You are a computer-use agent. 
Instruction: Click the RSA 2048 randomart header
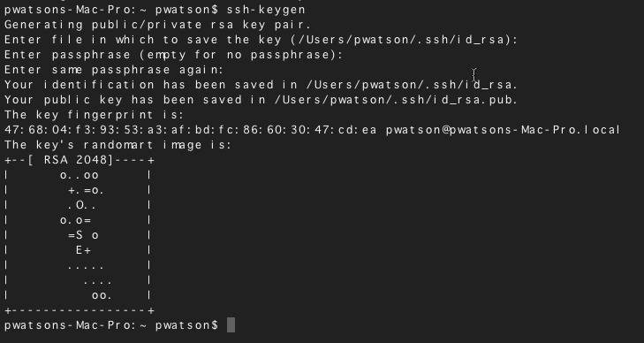click(x=80, y=160)
